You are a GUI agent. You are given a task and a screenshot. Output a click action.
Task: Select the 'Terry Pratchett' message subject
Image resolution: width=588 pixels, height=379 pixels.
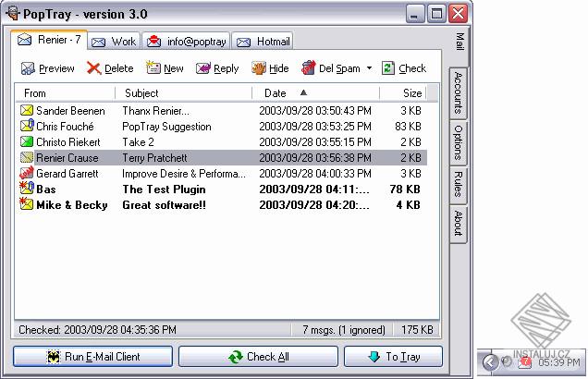(x=154, y=158)
